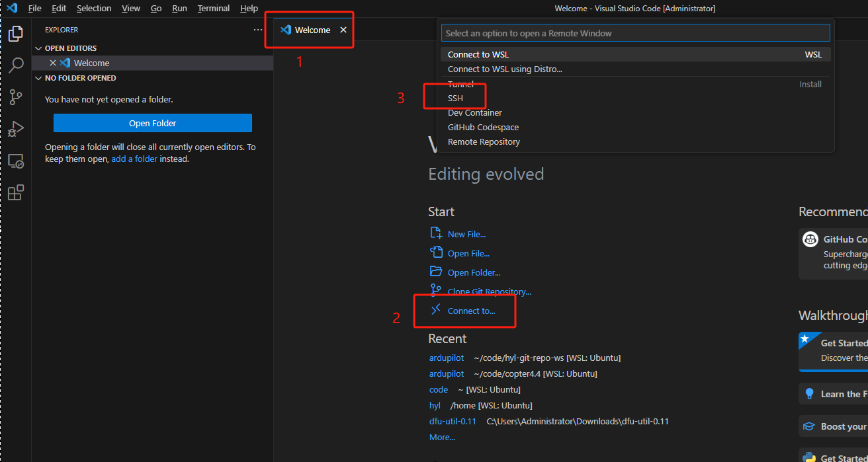Open the Extensions view

click(15, 192)
